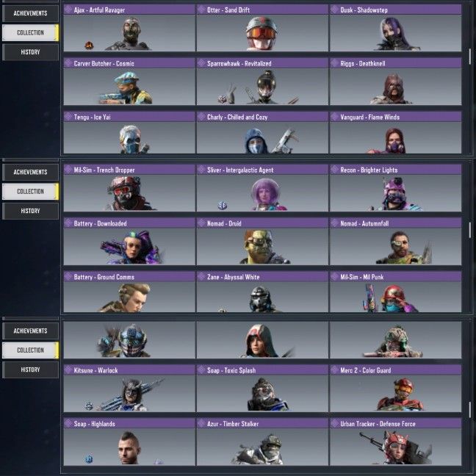Click the diamond rarity icon beside Dusk - Shadowstep

[x=334, y=10]
